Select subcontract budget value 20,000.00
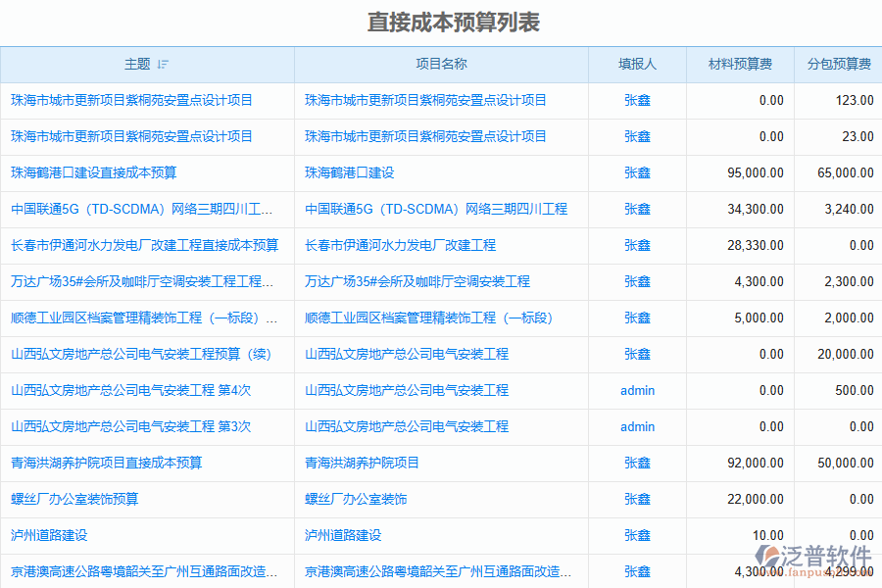The height and width of the screenshot is (588, 882). (x=846, y=354)
